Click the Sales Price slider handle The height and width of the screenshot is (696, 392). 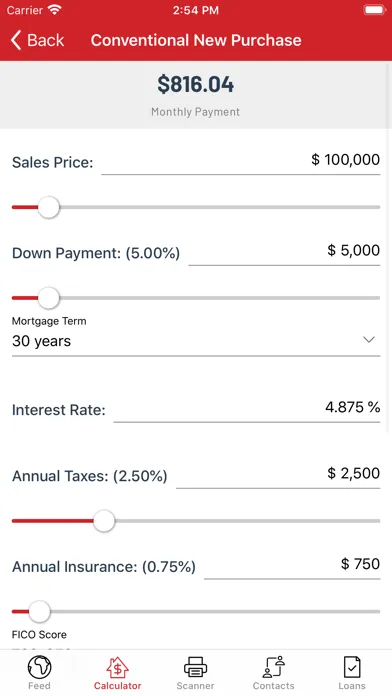48,207
